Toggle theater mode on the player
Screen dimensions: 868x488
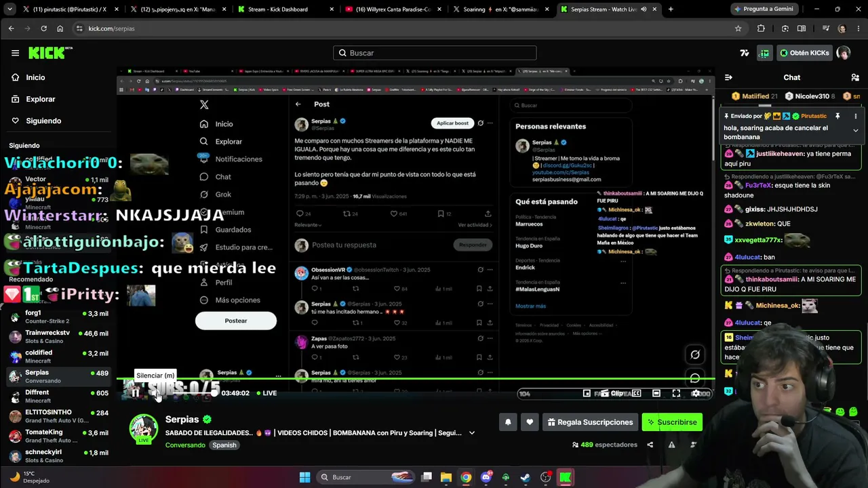coord(656,393)
